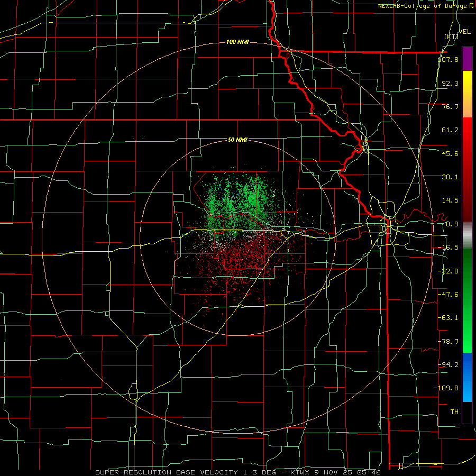Screen dimensions: 476x476
Task: Click the green segment of the velocity color bar
Action: click(467, 300)
